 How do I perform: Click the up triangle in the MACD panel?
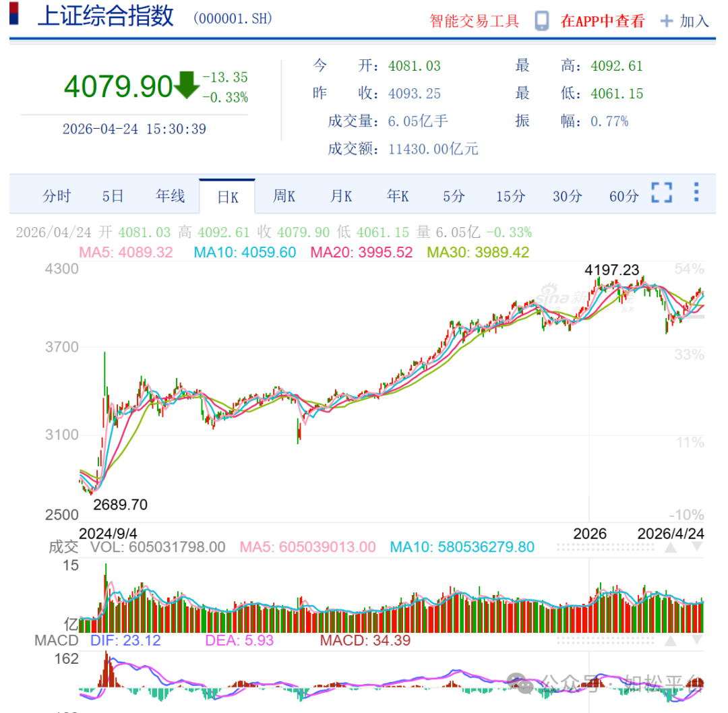tap(670, 641)
